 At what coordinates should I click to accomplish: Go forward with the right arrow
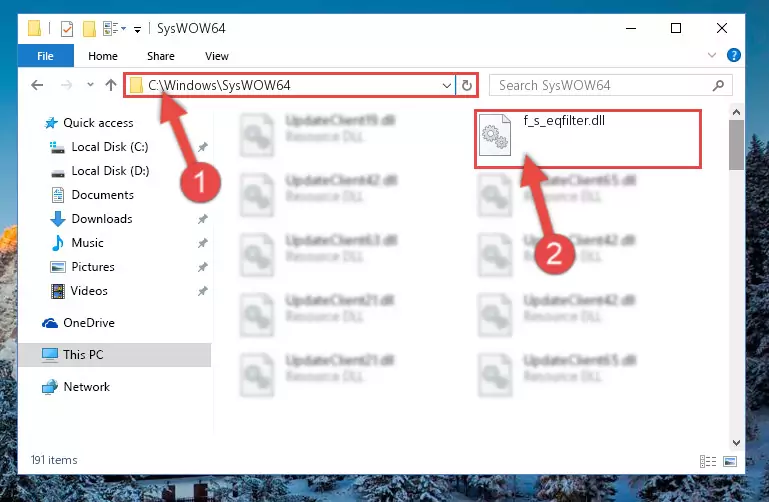66,85
